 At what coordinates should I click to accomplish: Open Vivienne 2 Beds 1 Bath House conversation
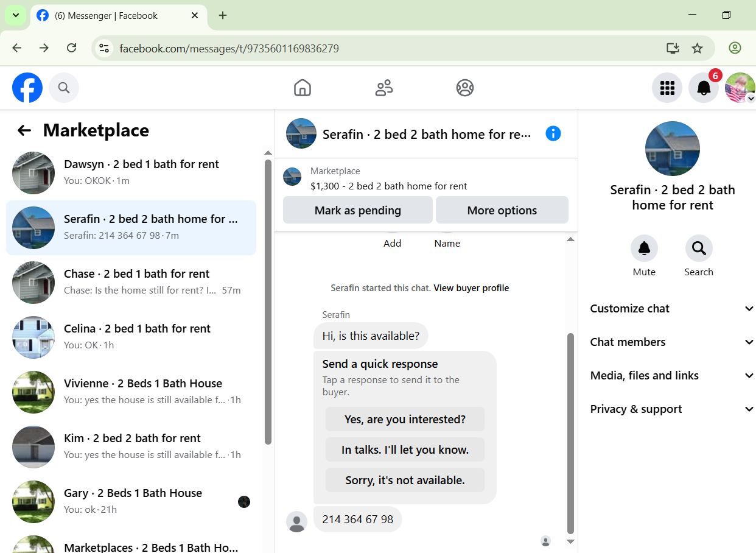(131, 392)
